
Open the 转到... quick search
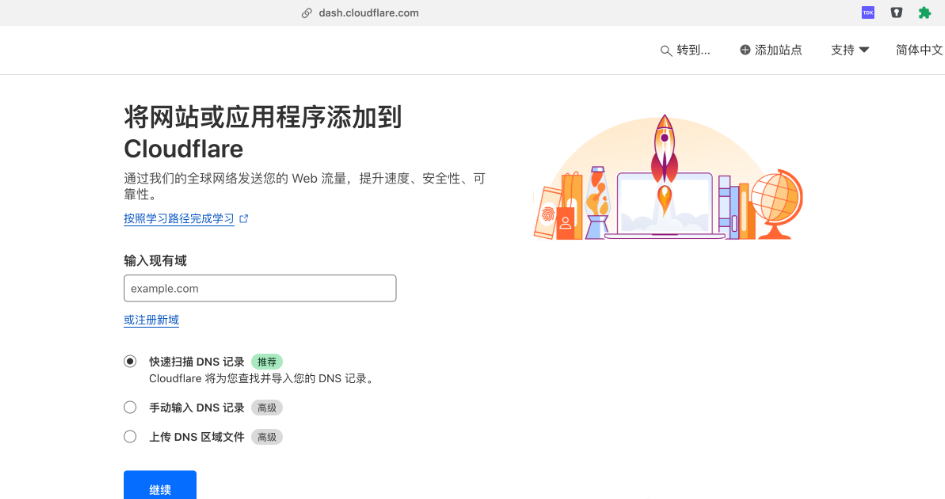[685, 50]
